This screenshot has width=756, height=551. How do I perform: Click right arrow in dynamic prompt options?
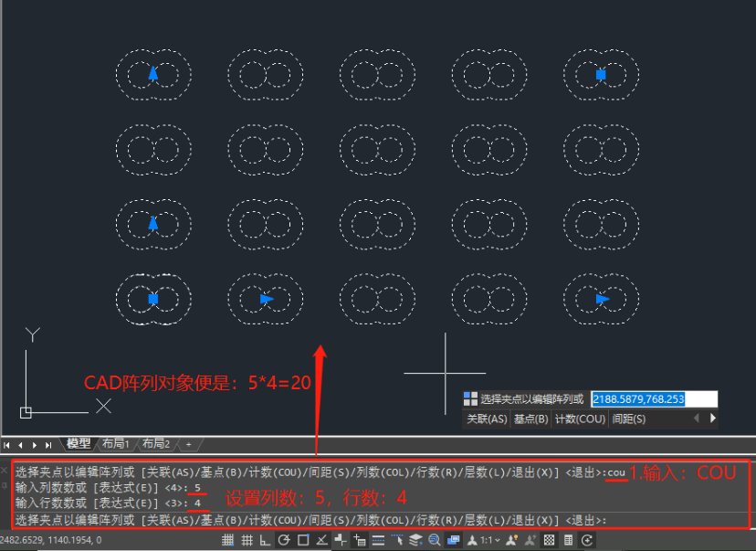(712, 419)
